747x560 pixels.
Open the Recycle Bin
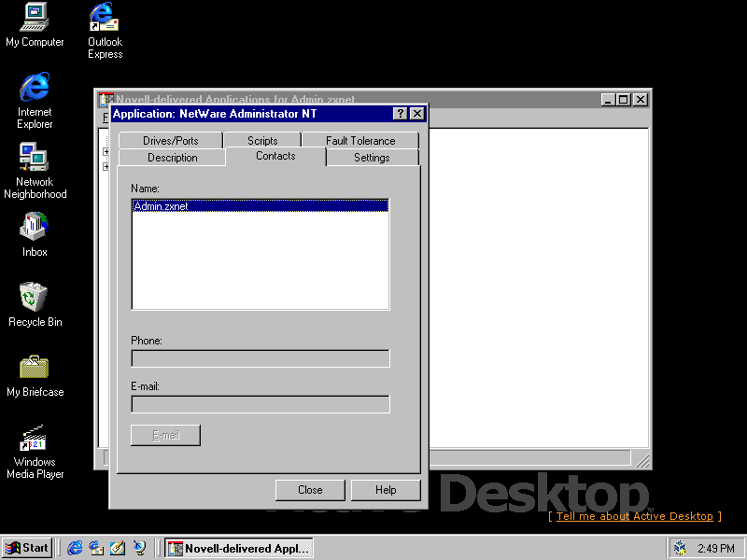[x=35, y=304]
